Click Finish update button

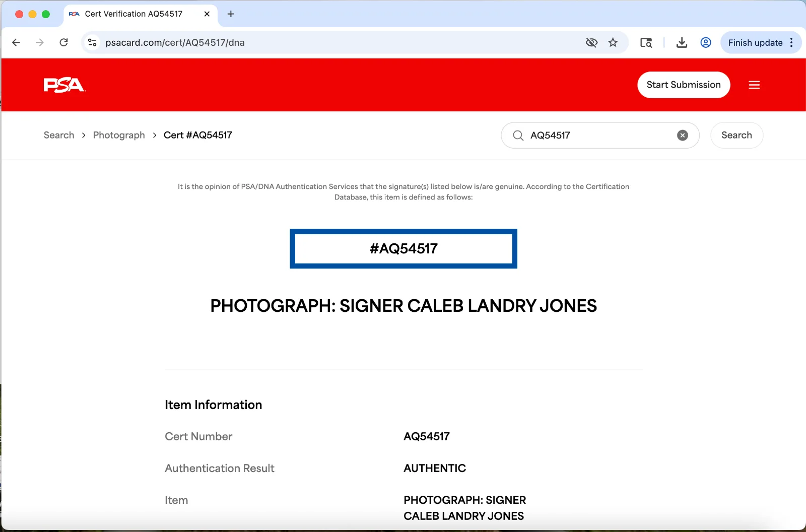(x=755, y=43)
